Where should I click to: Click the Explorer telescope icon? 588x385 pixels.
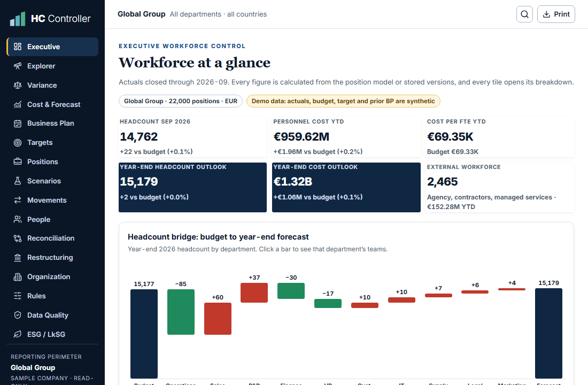pyautogui.click(x=18, y=66)
